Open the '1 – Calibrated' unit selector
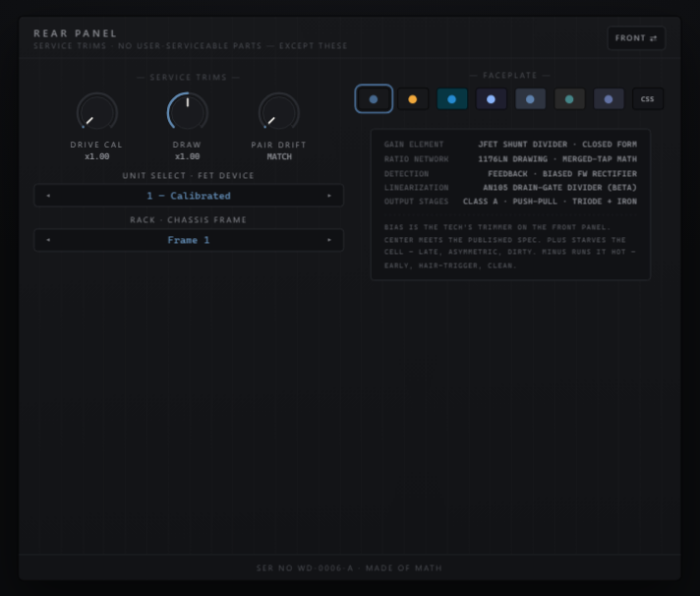The width and height of the screenshot is (700, 596). coord(189,196)
